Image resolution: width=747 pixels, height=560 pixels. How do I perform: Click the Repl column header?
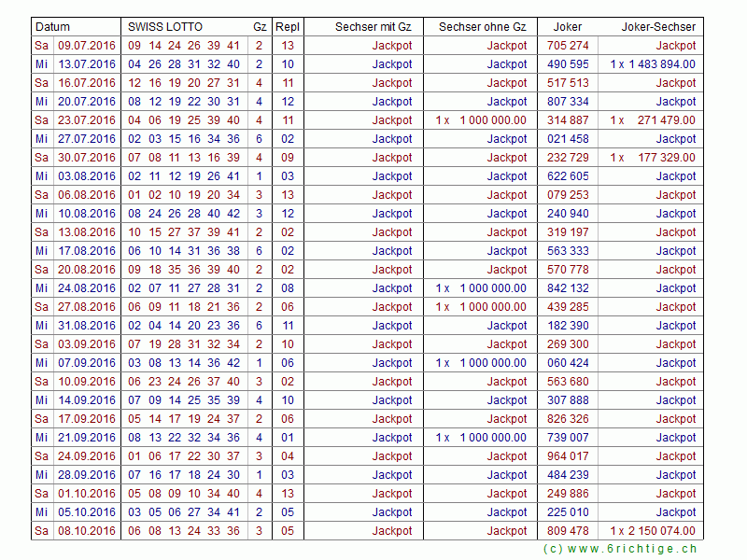pos(288,27)
